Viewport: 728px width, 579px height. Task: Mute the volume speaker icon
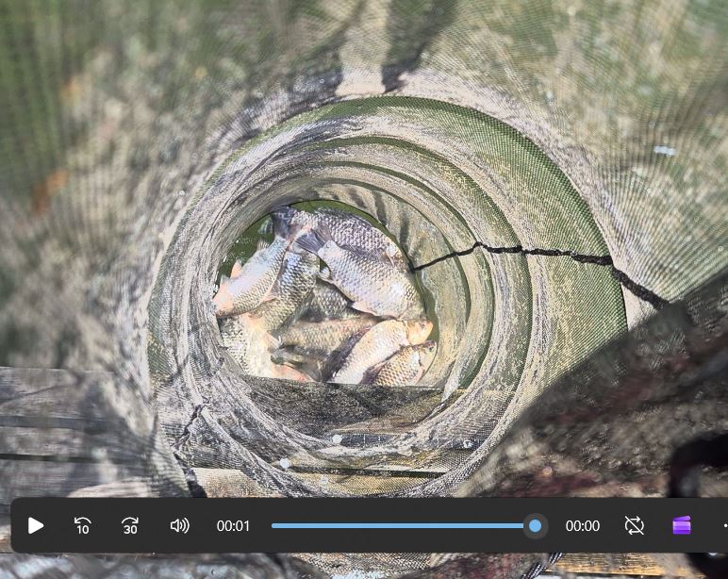tap(179, 525)
